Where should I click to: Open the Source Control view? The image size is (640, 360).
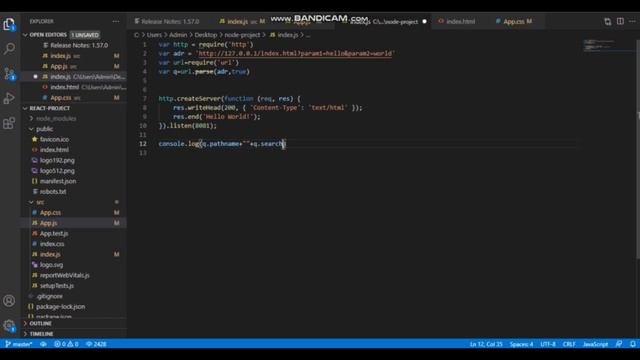point(9,74)
